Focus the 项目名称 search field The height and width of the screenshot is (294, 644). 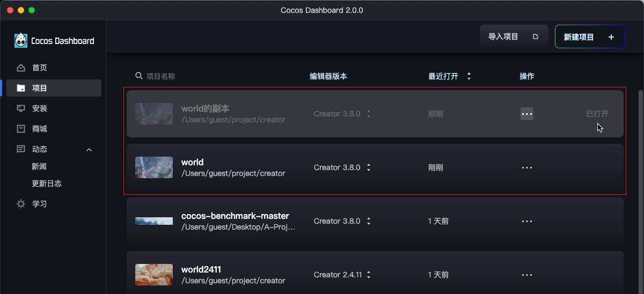tap(160, 76)
